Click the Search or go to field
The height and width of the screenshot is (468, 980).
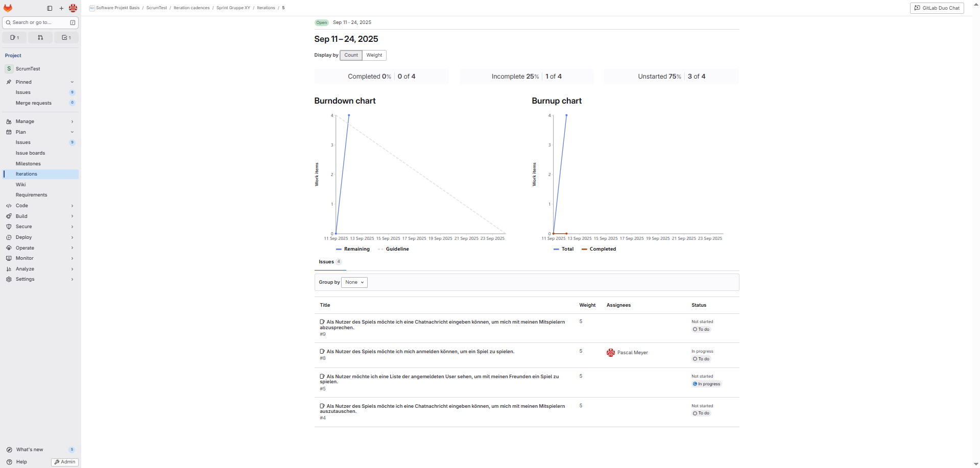point(36,22)
